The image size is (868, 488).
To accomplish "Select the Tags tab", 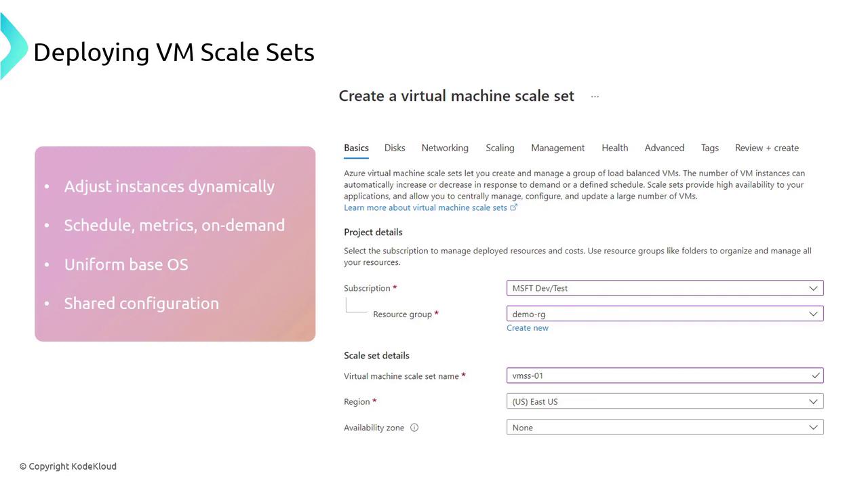I will [x=709, y=148].
